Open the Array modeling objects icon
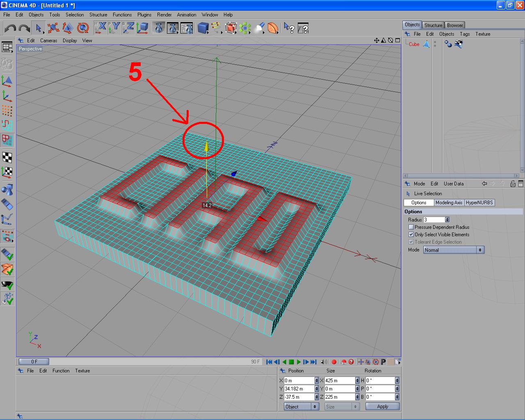This screenshot has height=420, width=525. [x=245, y=28]
